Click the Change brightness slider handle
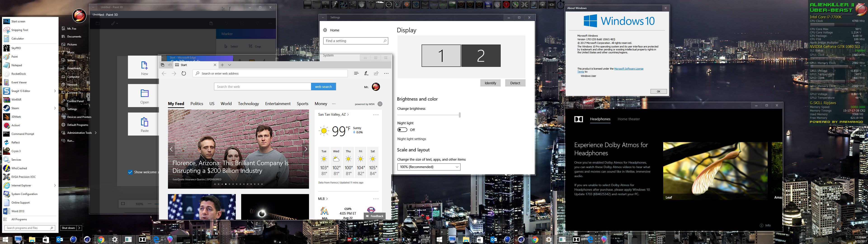 click(x=460, y=115)
